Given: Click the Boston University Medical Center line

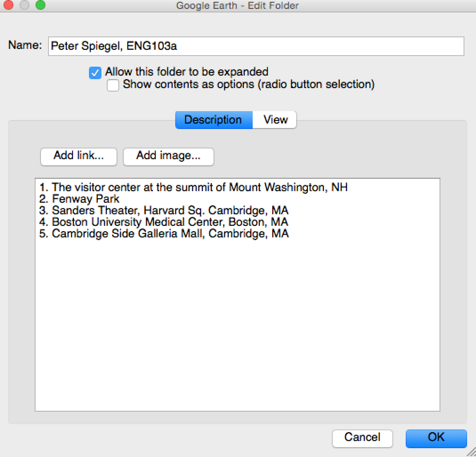Looking at the screenshot, I should pyautogui.click(x=165, y=222).
